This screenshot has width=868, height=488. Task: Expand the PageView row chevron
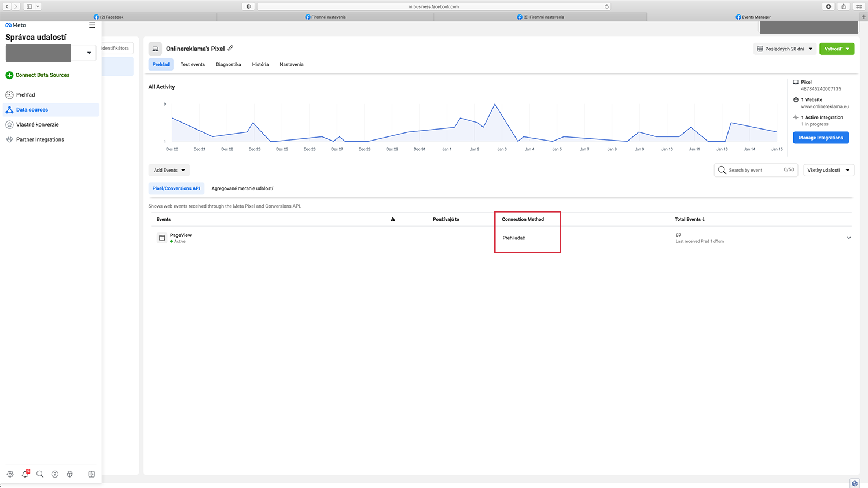849,238
